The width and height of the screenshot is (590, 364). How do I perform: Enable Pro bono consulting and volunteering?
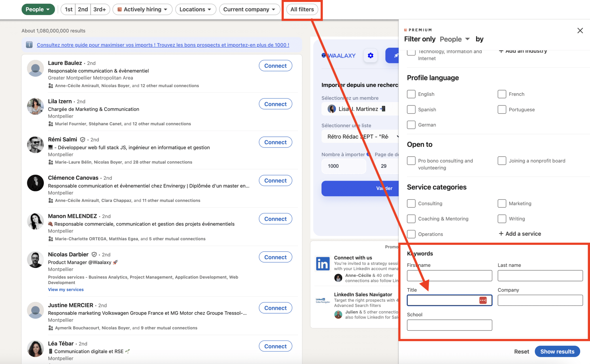pos(411,161)
